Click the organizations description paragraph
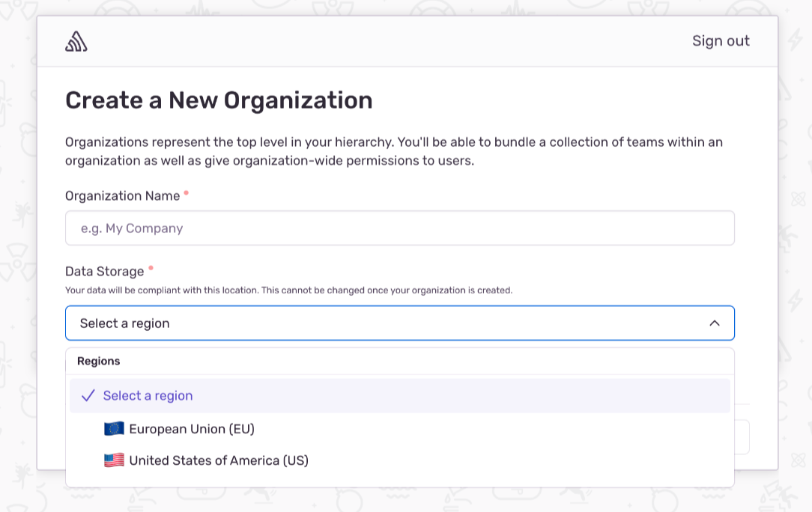Screen dimensions: 812x512 (x=393, y=151)
